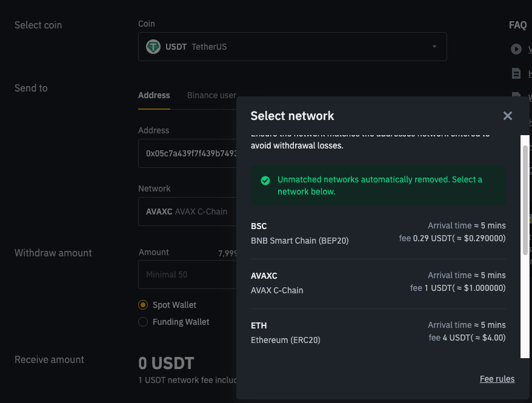Open the USDT coin dropdown arrow
This screenshot has height=403, width=532.
(x=434, y=47)
